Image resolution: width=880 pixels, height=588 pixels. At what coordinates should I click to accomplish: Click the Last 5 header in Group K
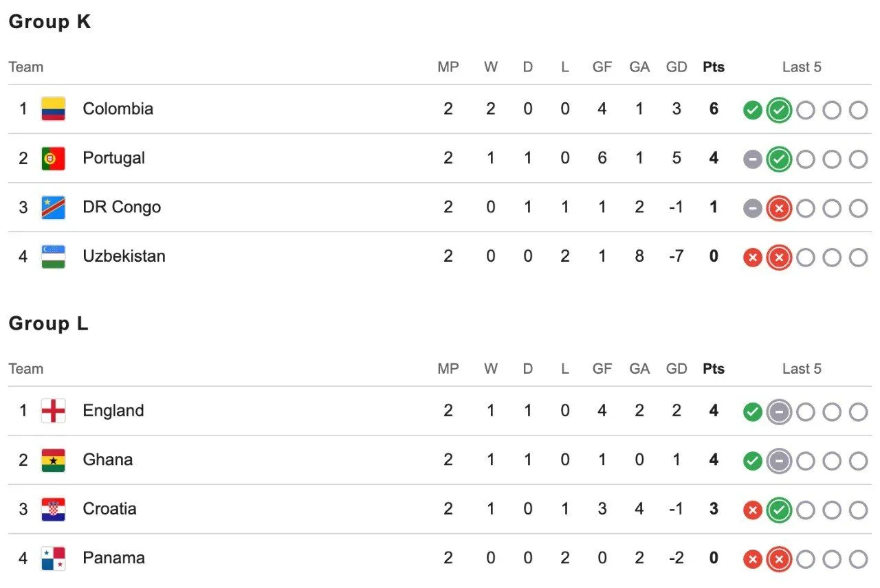coord(802,67)
